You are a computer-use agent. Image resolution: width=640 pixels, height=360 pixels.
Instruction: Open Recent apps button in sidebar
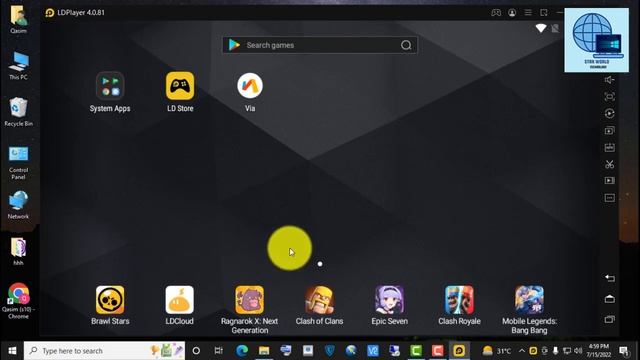[x=609, y=319]
